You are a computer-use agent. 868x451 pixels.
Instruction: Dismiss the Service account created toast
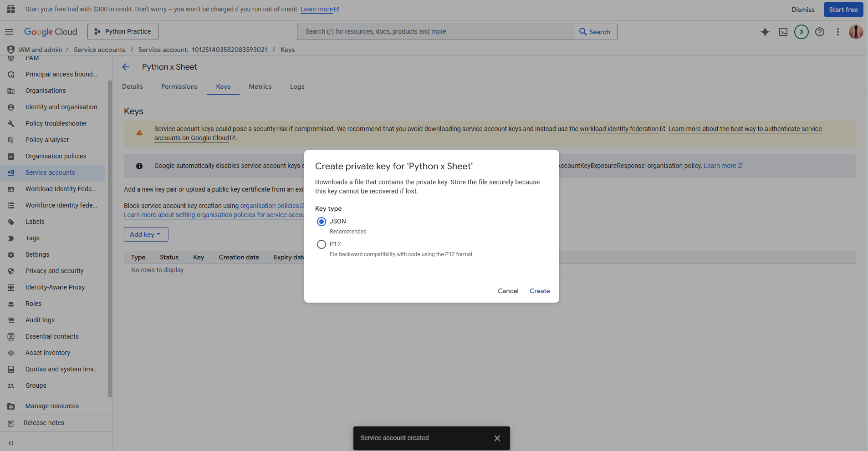click(497, 438)
